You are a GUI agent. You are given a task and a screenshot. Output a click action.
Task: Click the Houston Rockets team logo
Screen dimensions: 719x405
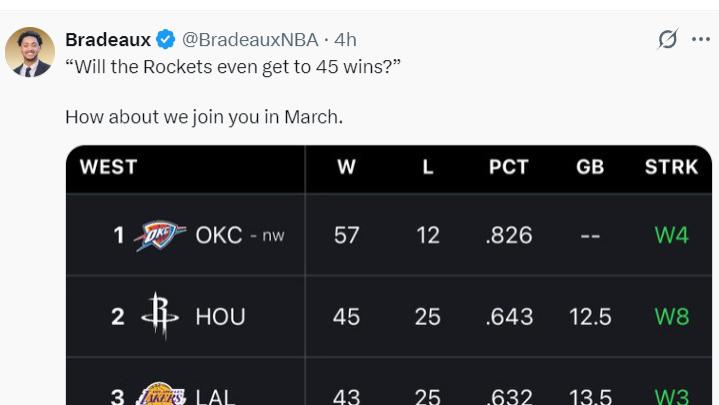coord(160,316)
